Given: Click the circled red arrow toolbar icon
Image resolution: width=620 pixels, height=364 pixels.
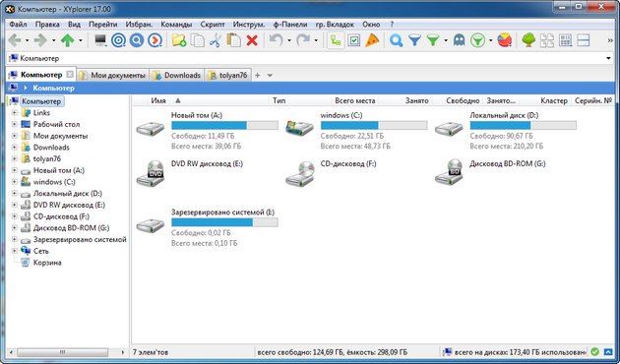Looking at the screenshot, I should (155, 40).
